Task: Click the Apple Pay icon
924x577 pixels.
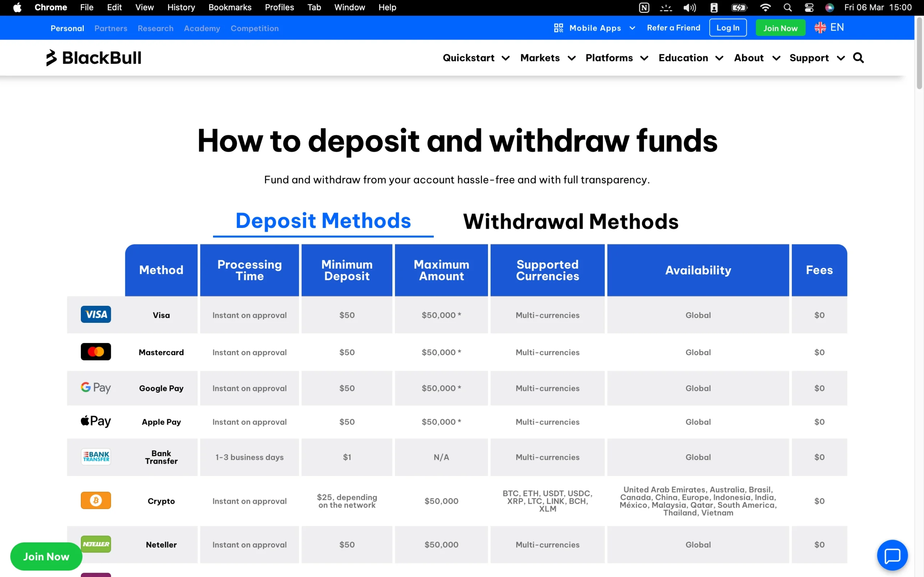Action: (95, 421)
